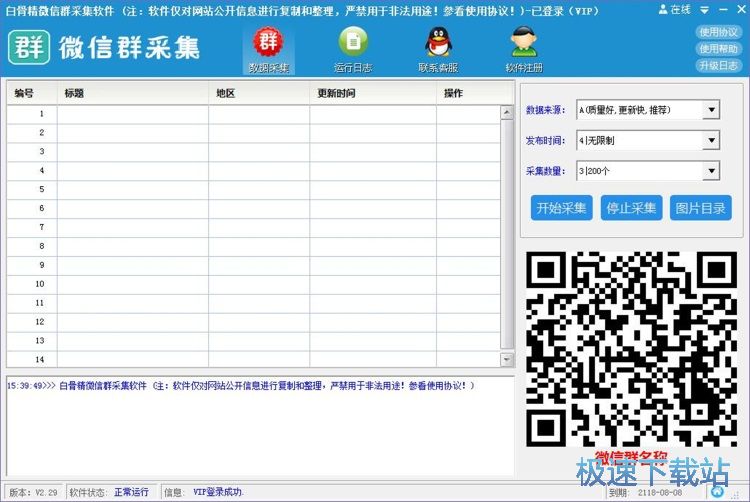Click the table scrollbar down arrow
This screenshot has height=502, width=750.
click(x=507, y=359)
